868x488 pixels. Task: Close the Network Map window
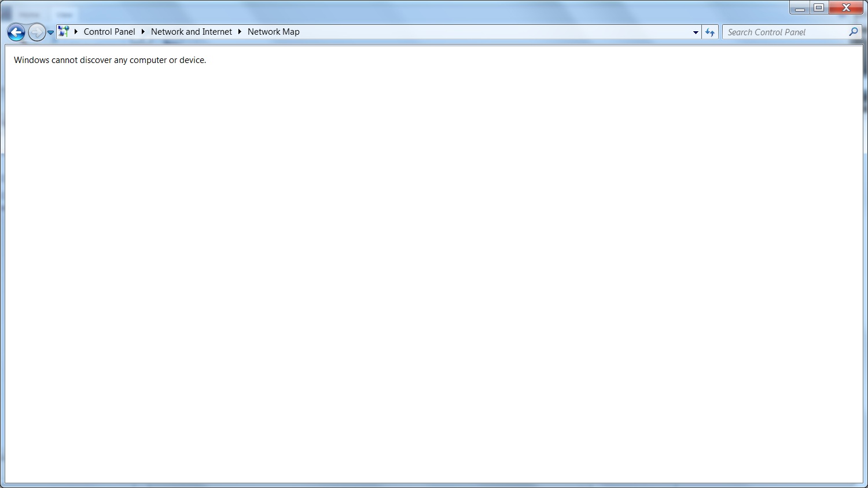coord(846,8)
